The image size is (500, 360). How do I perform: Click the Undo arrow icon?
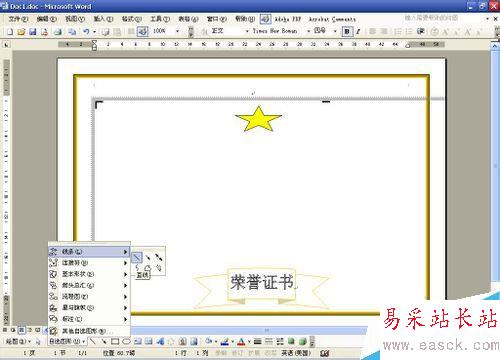86,32
